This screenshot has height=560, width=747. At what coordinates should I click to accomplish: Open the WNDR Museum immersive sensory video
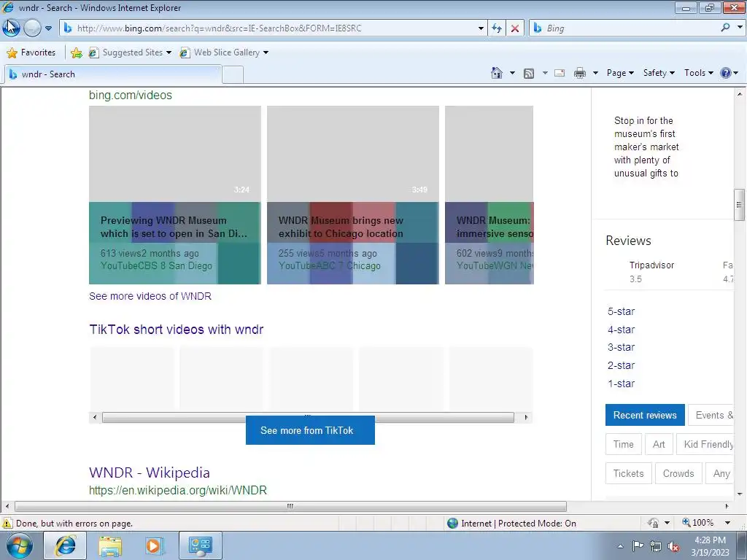coord(489,195)
